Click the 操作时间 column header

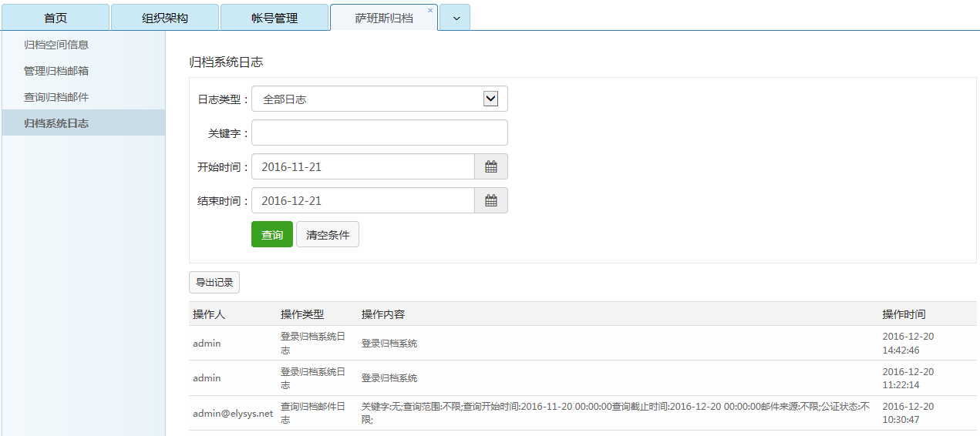pos(904,314)
